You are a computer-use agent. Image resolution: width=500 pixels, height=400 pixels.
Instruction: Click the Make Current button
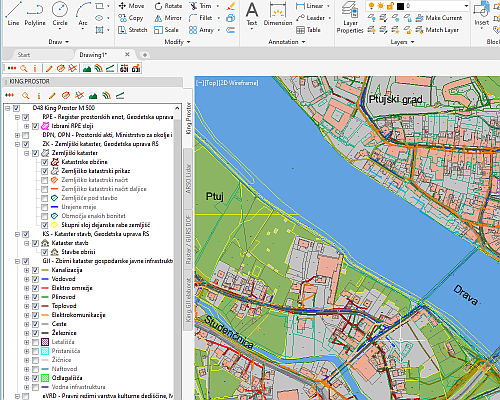[x=439, y=18]
